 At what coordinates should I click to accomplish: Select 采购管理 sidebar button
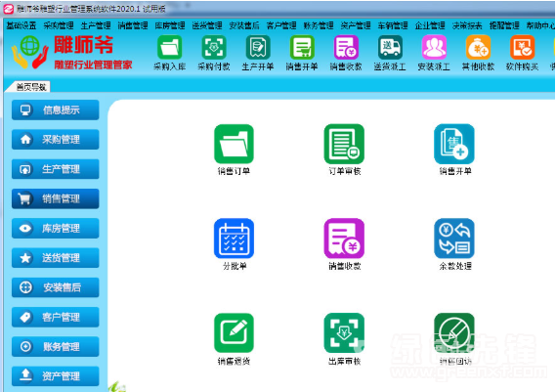point(56,140)
